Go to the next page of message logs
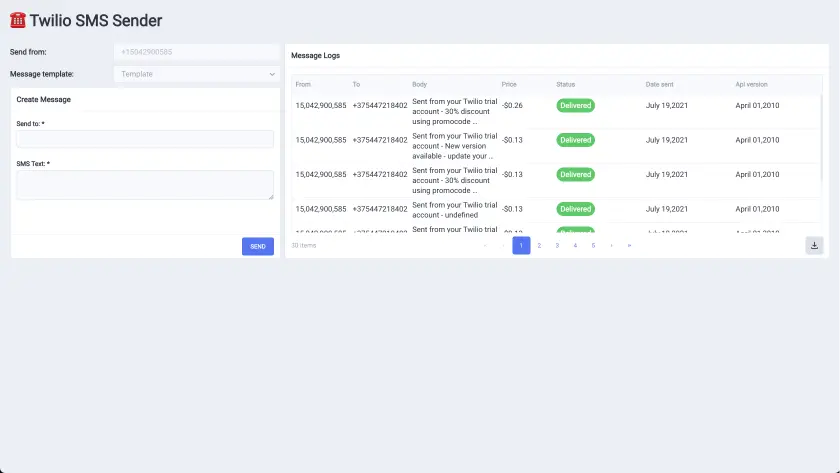Screen dimensions: 840x473 click(x=611, y=245)
